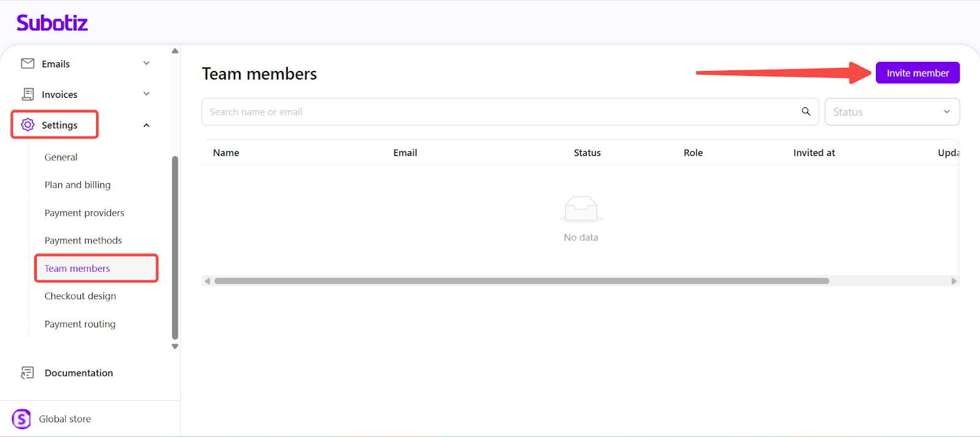Image resolution: width=980 pixels, height=437 pixels.
Task: Click the empty inbox No data icon
Action: [581, 209]
